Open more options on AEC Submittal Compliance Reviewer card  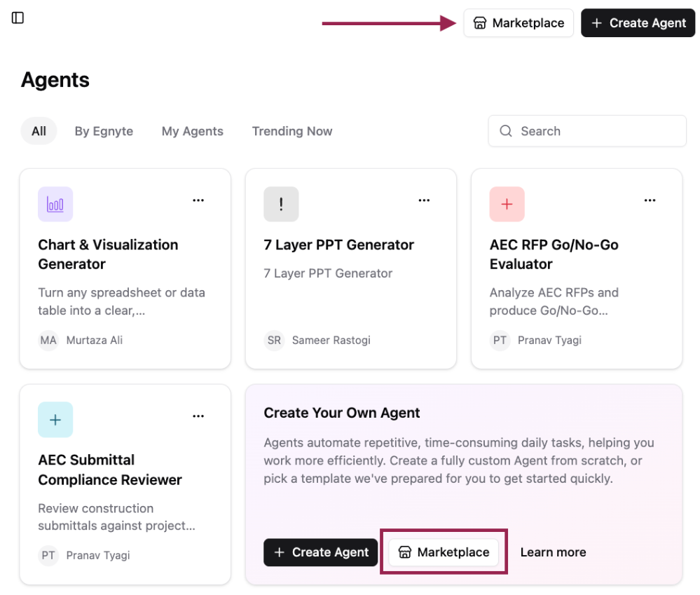[198, 416]
